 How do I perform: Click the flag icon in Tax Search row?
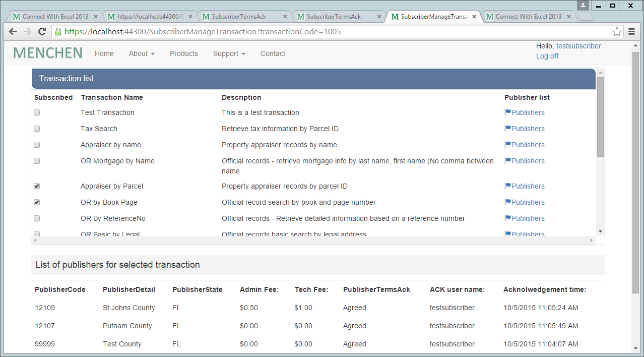tap(507, 129)
